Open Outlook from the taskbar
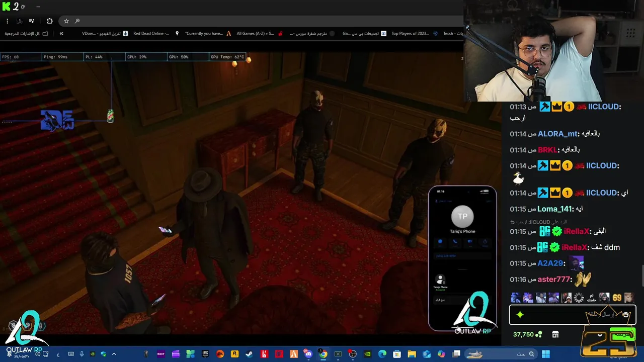644x362 pixels. [x=427, y=354]
